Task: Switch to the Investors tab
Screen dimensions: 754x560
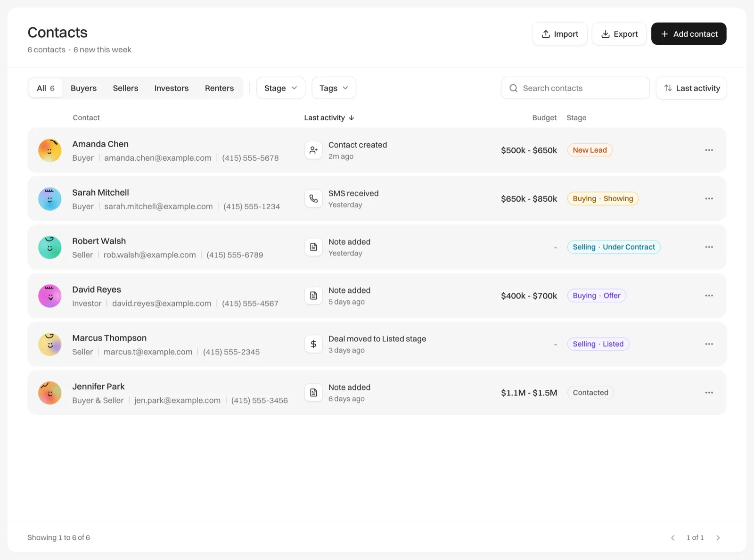Action: (172, 88)
